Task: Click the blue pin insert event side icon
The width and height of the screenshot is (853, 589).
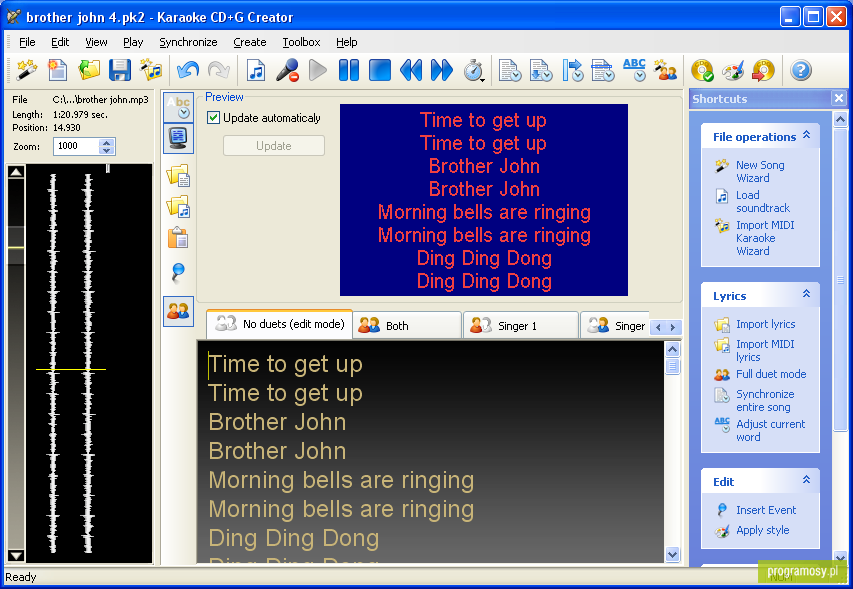Action: pos(178,272)
